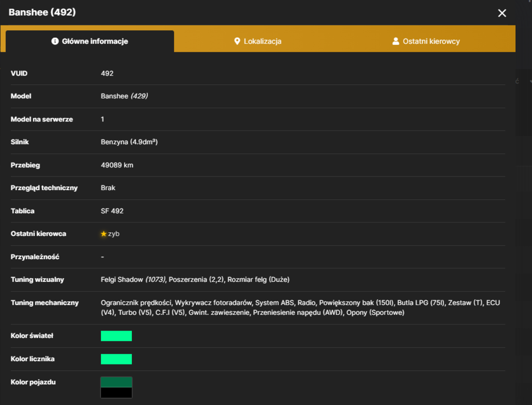Click the 'Kolor pojazdu' label

pos(33,382)
